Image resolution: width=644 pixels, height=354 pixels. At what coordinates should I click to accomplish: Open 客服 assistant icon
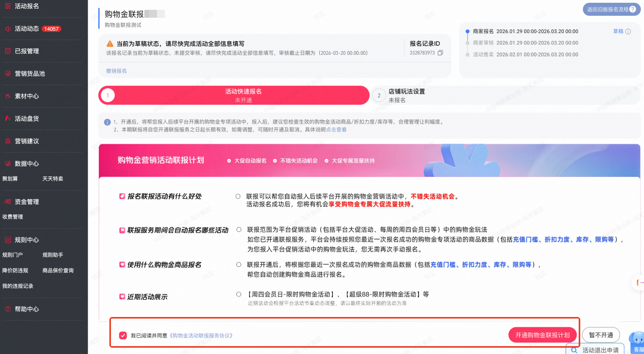pos(637,343)
